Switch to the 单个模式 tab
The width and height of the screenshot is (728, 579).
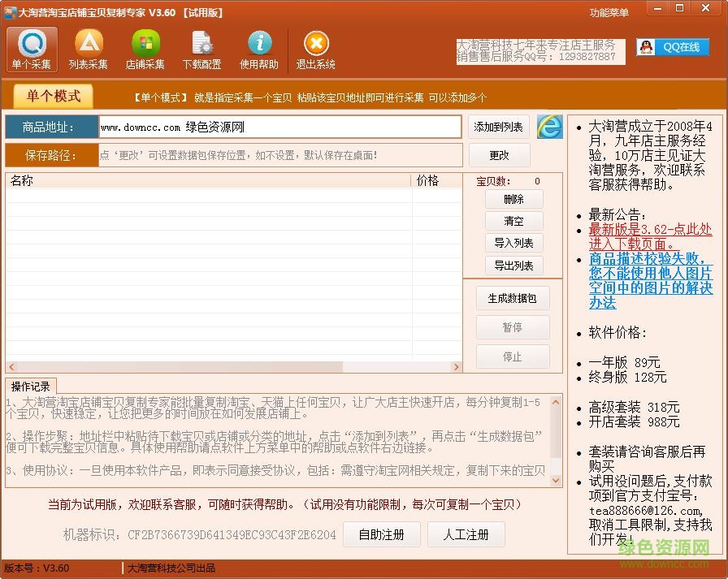coord(52,95)
